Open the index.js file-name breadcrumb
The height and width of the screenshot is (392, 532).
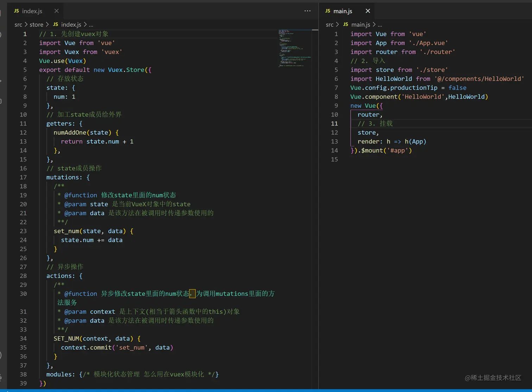coord(71,25)
